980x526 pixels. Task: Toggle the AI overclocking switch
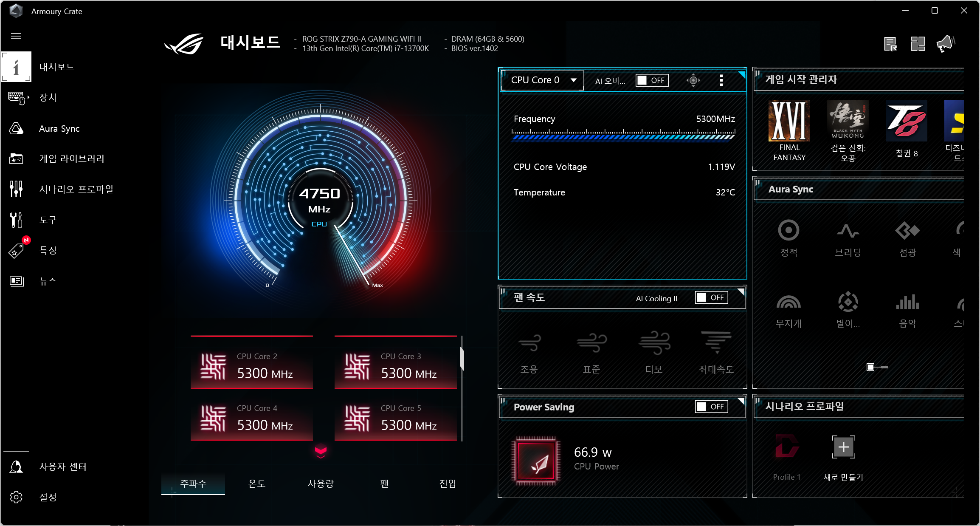point(652,80)
